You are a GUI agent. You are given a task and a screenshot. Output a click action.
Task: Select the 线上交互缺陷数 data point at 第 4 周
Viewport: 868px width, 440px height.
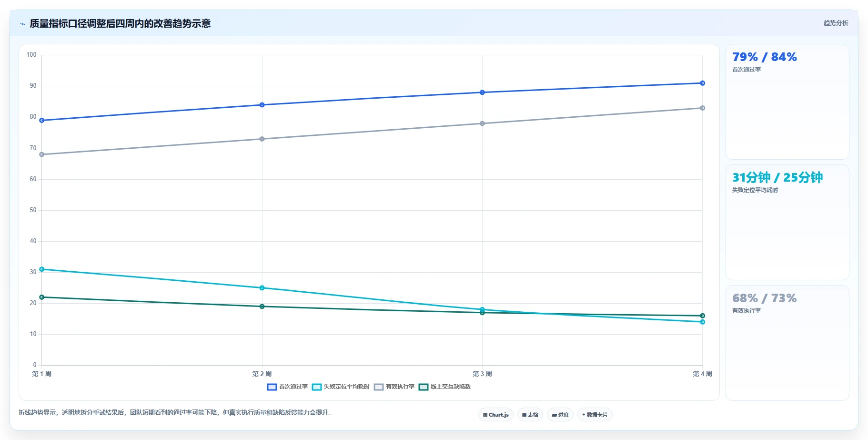tap(702, 316)
